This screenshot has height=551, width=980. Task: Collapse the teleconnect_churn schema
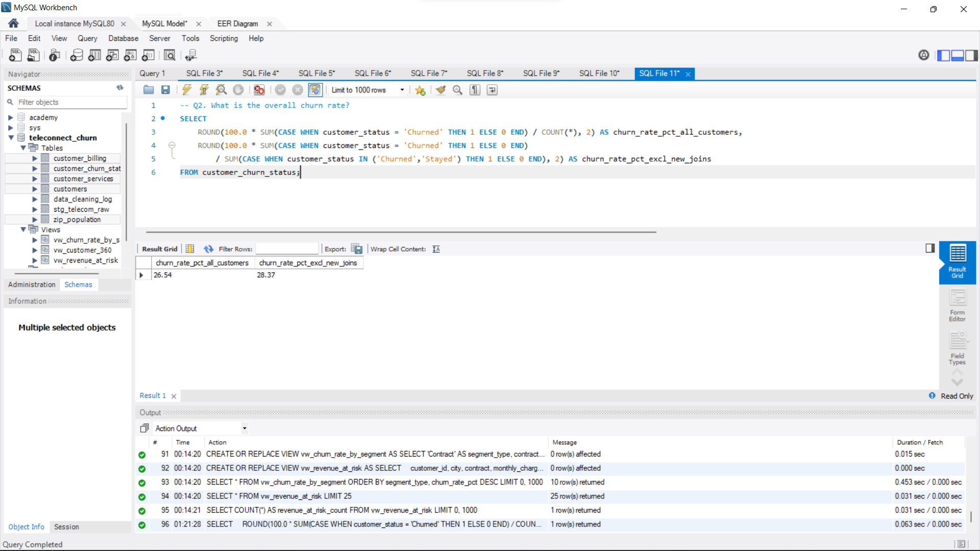coord(11,138)
